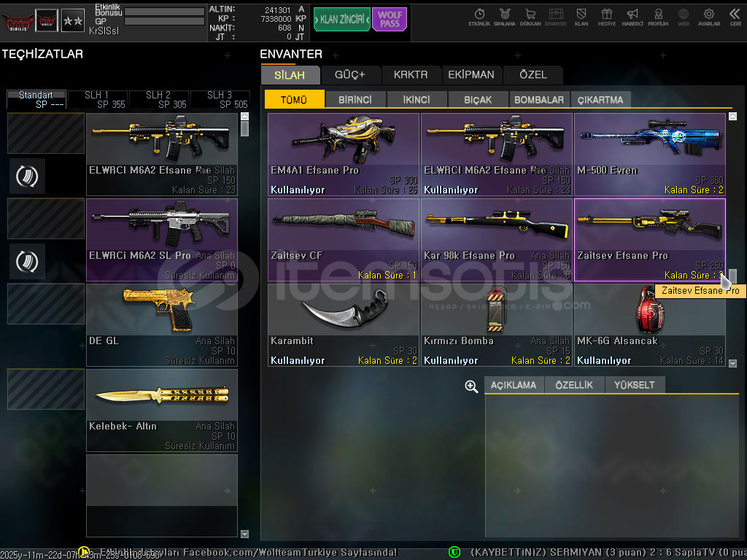This screenshot has height=560, width=747.
Task: Switch to the EKİPMAN tab
Action: tap(471, 75)
